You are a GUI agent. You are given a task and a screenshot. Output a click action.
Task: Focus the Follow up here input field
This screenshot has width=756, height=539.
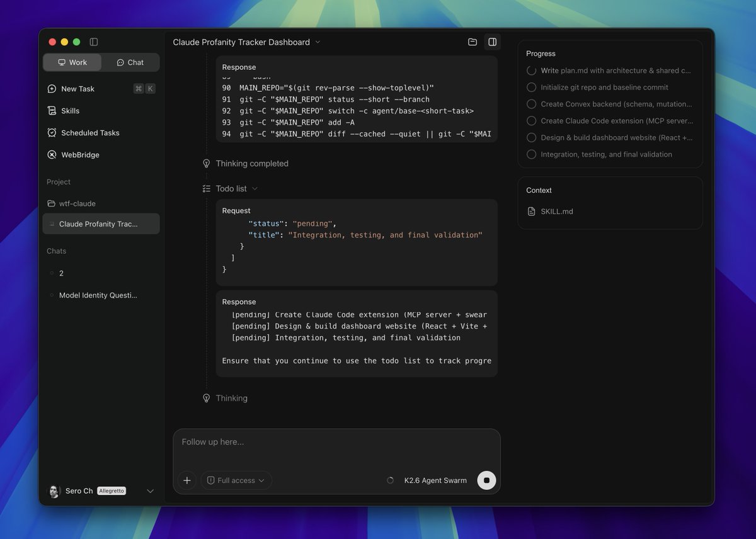tap(337, 442)
